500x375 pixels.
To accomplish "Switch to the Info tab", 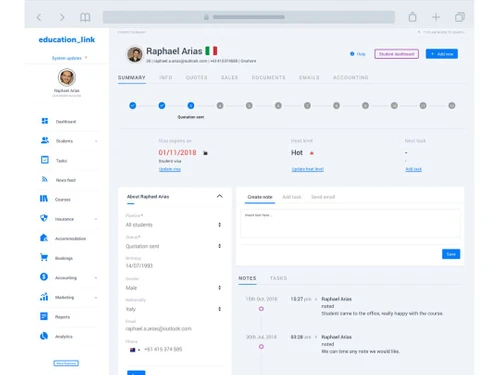I will click(166, 77).
